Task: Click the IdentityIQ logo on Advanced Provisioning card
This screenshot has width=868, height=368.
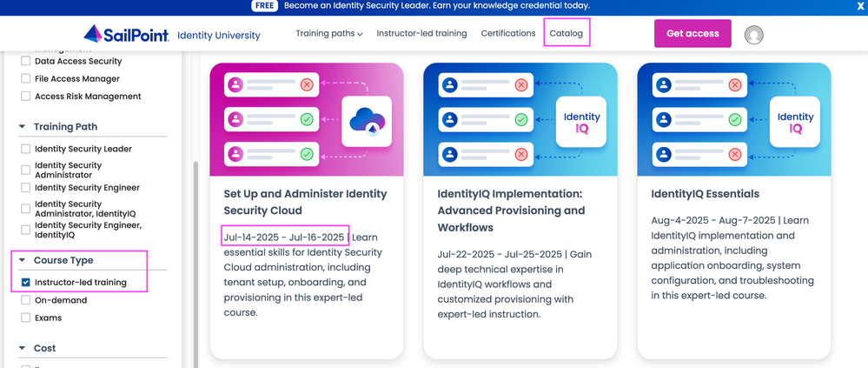Action: 581,122
